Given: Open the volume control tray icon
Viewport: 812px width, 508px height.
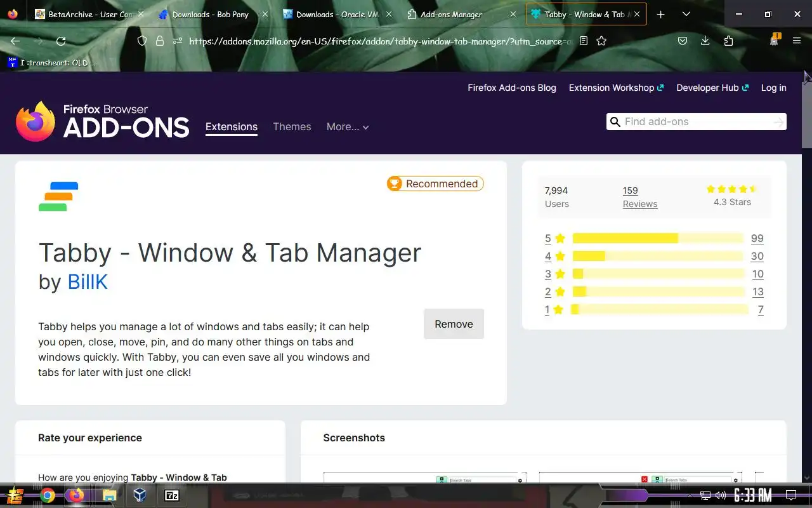Looking at the screenshot, I should tap(720, 495).
